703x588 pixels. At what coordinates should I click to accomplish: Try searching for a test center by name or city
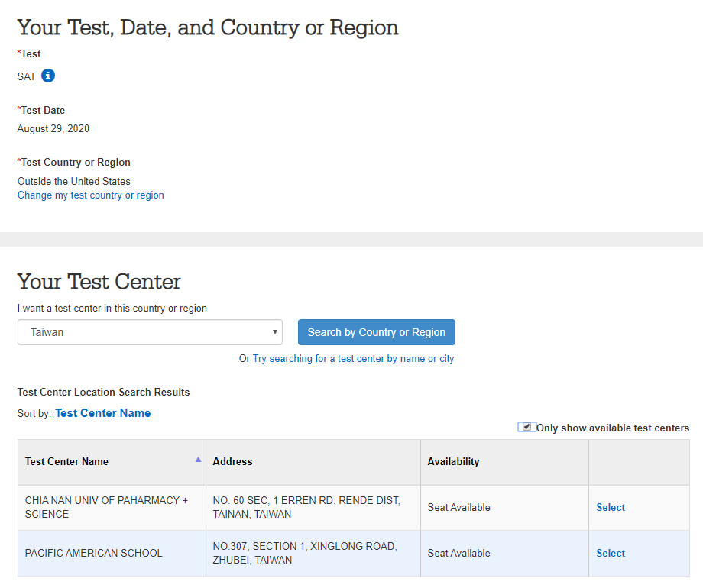click(353, 359)
